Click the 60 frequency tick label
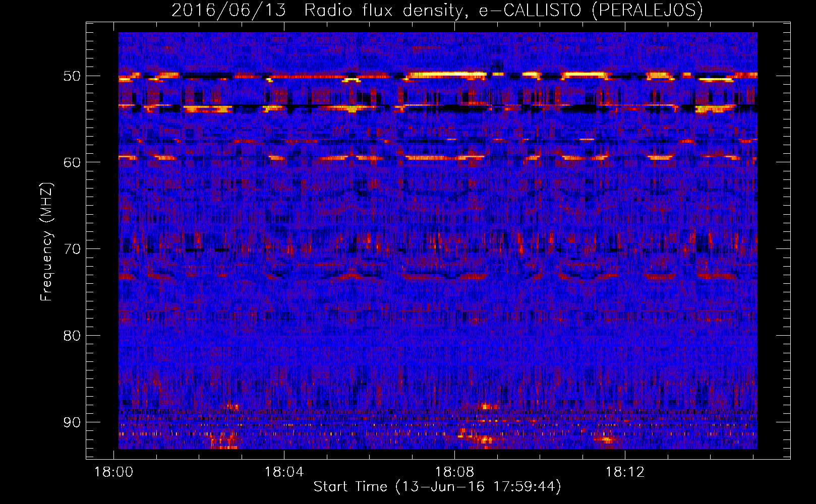This screenshot has width=816, height=504. (x=72, y=162)
